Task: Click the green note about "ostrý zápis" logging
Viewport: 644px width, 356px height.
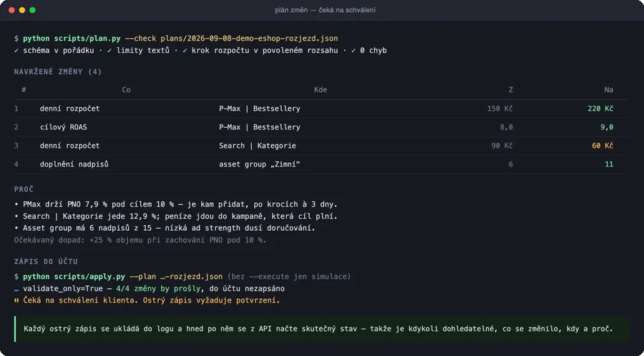Action: click(321, 329)
